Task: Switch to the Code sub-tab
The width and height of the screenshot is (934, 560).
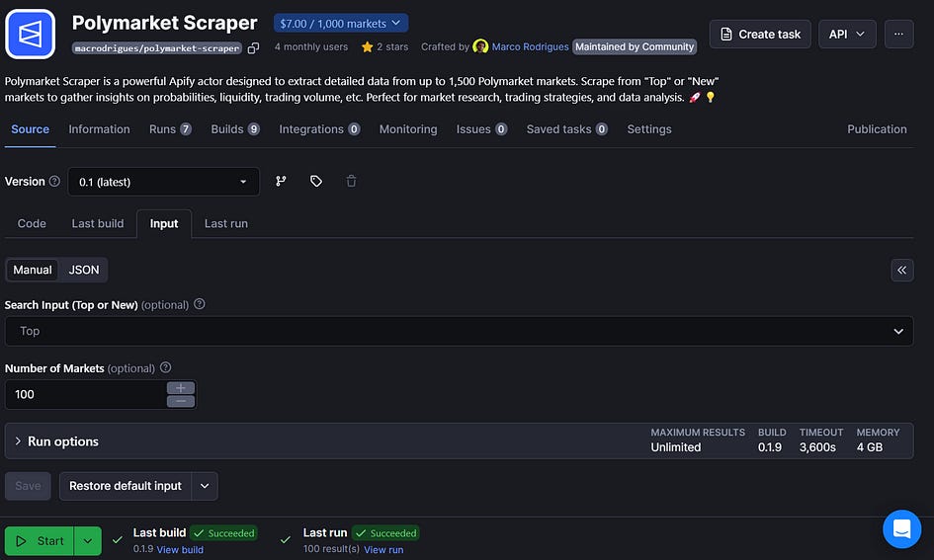Action: [32, 224]
